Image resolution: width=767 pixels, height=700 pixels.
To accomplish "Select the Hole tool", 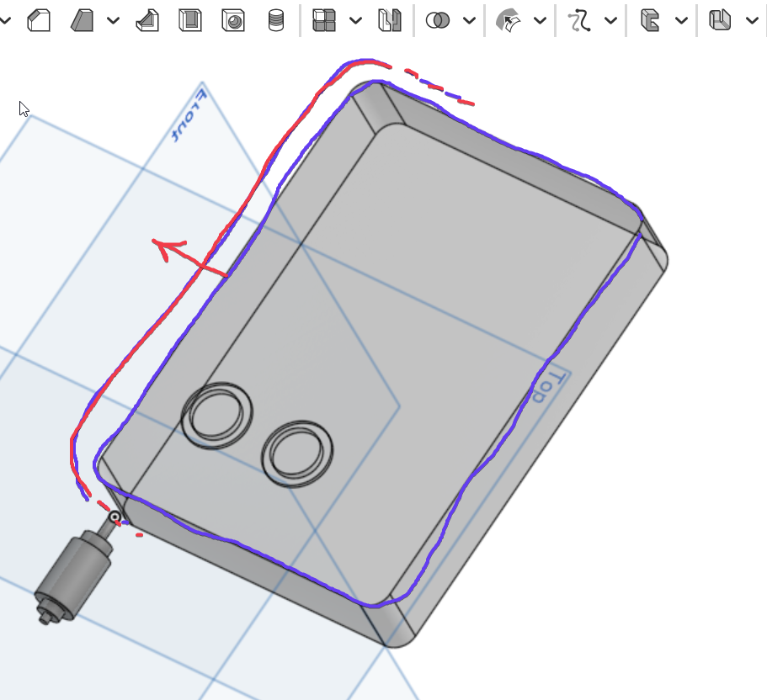I will click(x=233, y=20).
